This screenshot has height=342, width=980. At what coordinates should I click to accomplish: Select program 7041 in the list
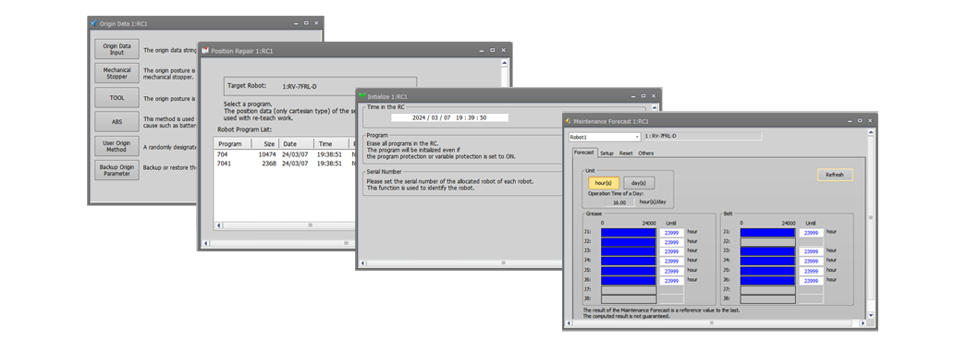225,164
